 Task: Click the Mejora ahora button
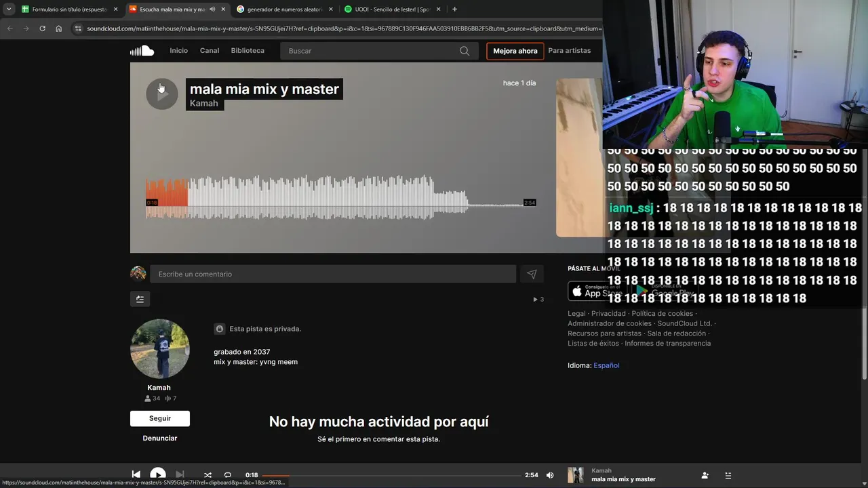515,51
